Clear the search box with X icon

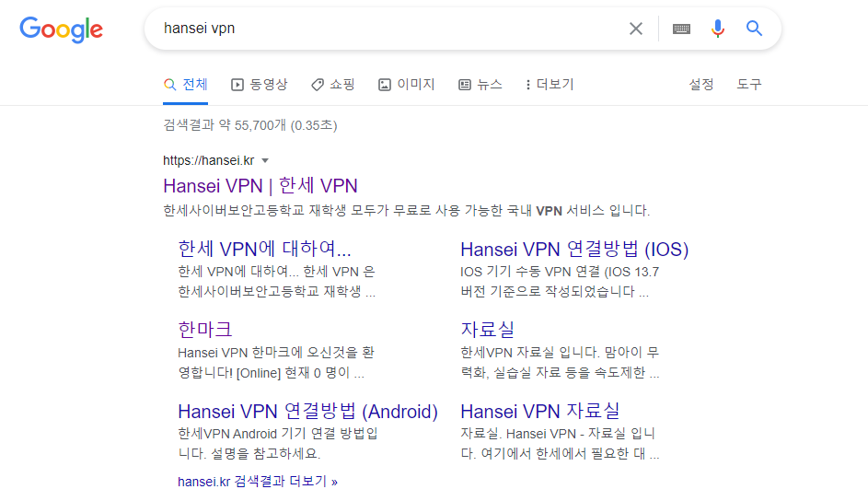click(x=635, y=29)
